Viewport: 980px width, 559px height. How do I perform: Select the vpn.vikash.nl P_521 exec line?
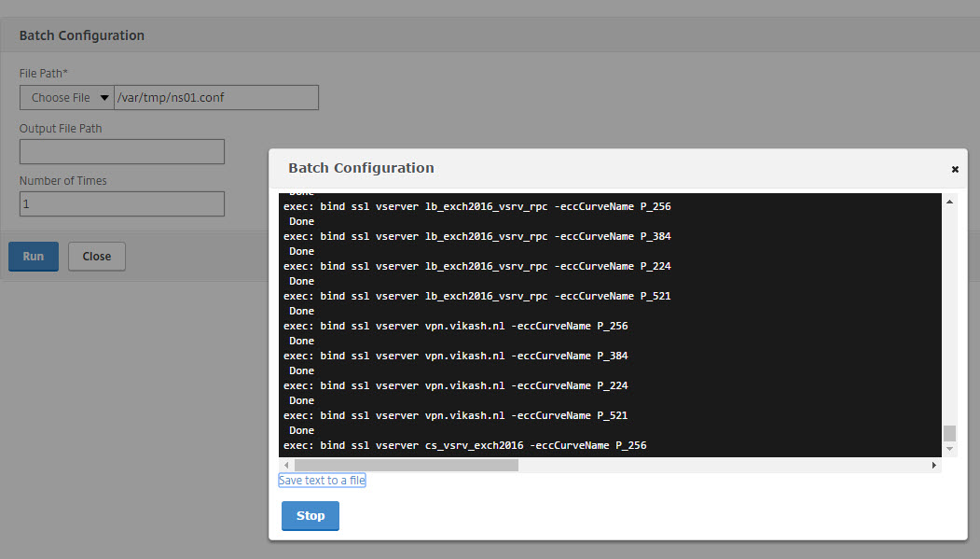(x=456, y=416)
